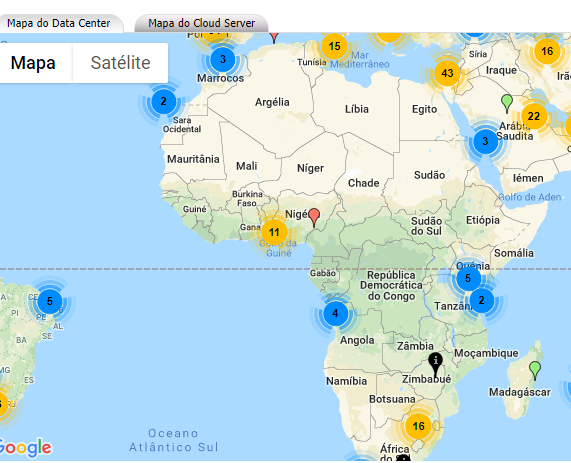Click the Argélia country label
The width and height of the screenshot is (571, 463).
coord(272,102)
